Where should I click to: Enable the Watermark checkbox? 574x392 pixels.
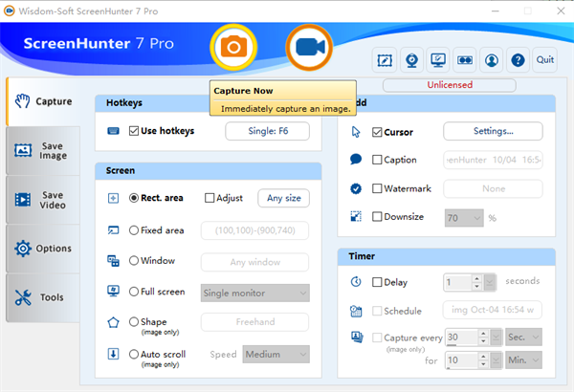click(x=377, y=188)
